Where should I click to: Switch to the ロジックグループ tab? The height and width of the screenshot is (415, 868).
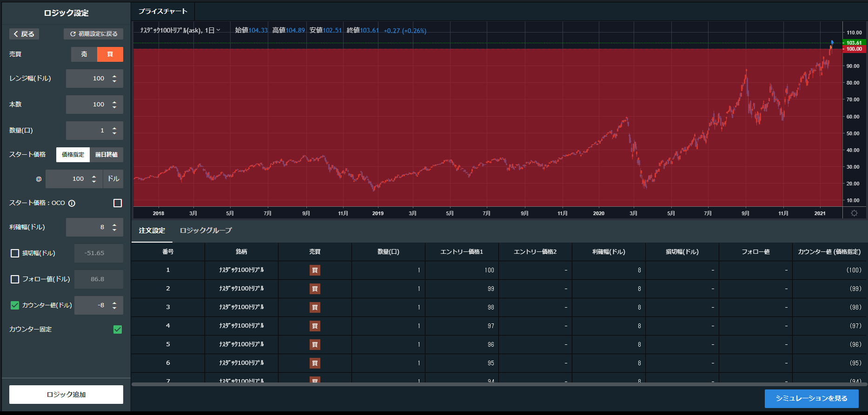206,231
